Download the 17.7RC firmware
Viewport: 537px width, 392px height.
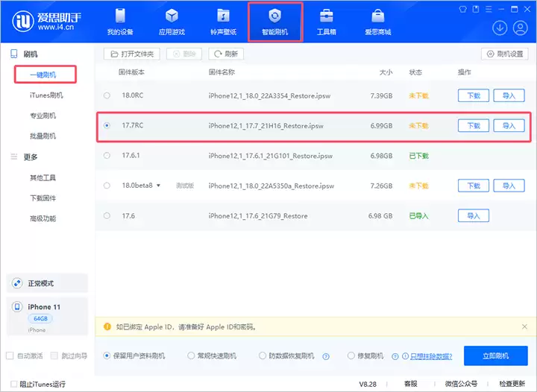(474, 125)
